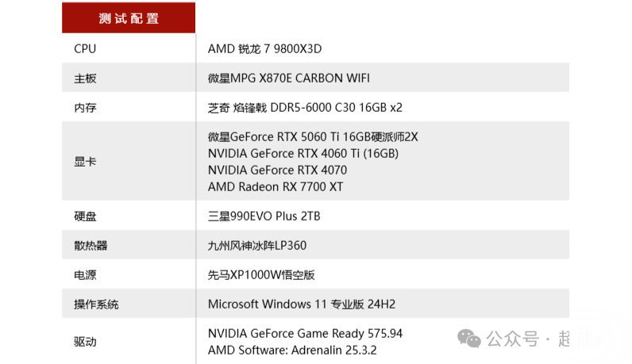Screen dimensions: 632x364
Task: Click the WeChat logo icon in watermark
Action: click(x=468, y=339)
